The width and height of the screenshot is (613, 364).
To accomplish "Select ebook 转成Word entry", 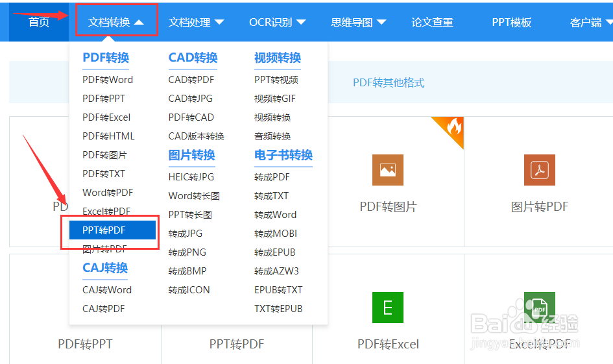I will [x=275, y=215].
